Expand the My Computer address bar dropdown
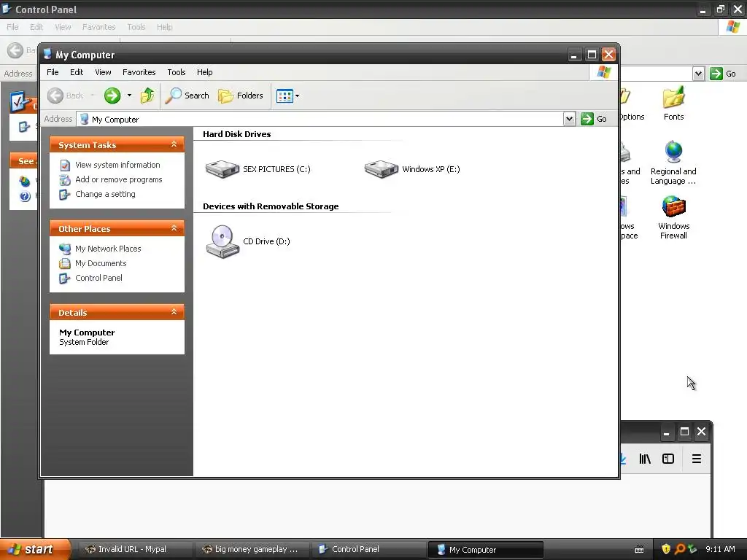The height and width of the screenshot is (560, 747). 569,119
